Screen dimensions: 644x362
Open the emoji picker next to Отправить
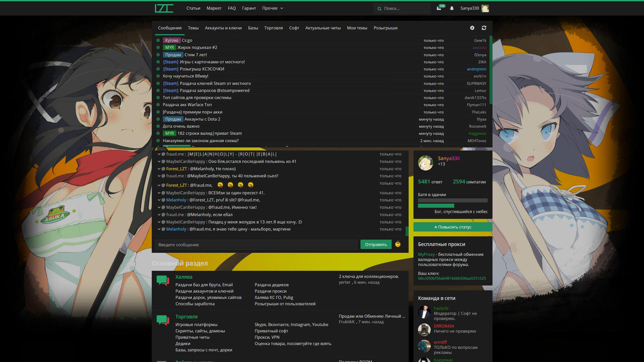pyautogui.click(x=398, y=244)
